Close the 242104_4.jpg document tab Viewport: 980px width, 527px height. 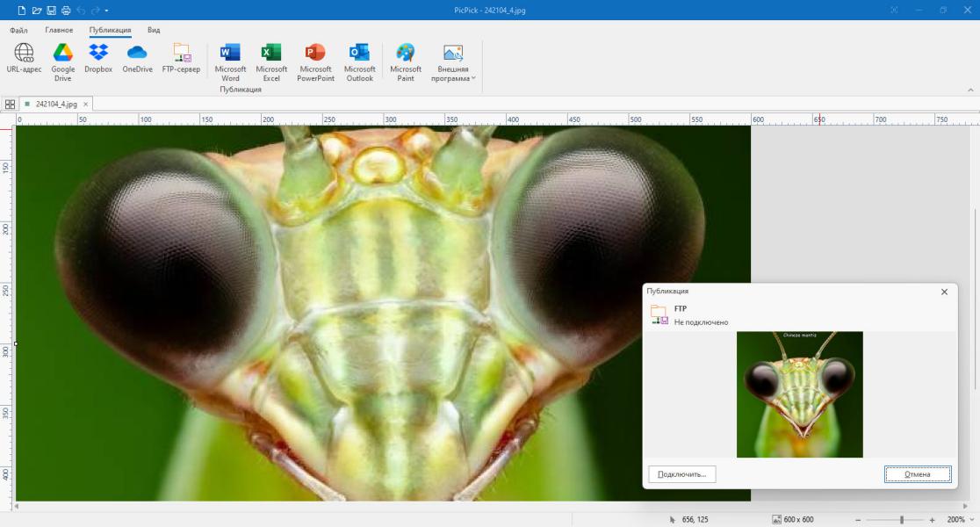[x=86, y=105]
